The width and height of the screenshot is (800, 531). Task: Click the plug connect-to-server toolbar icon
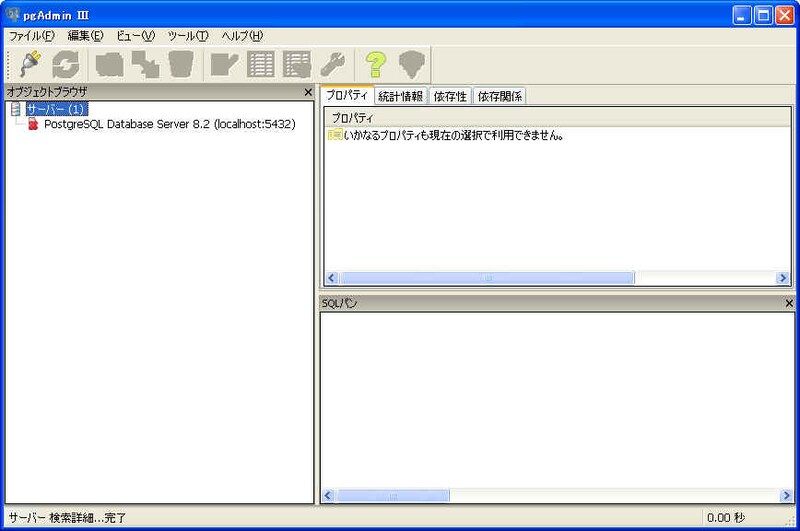(x=30, y=64)
